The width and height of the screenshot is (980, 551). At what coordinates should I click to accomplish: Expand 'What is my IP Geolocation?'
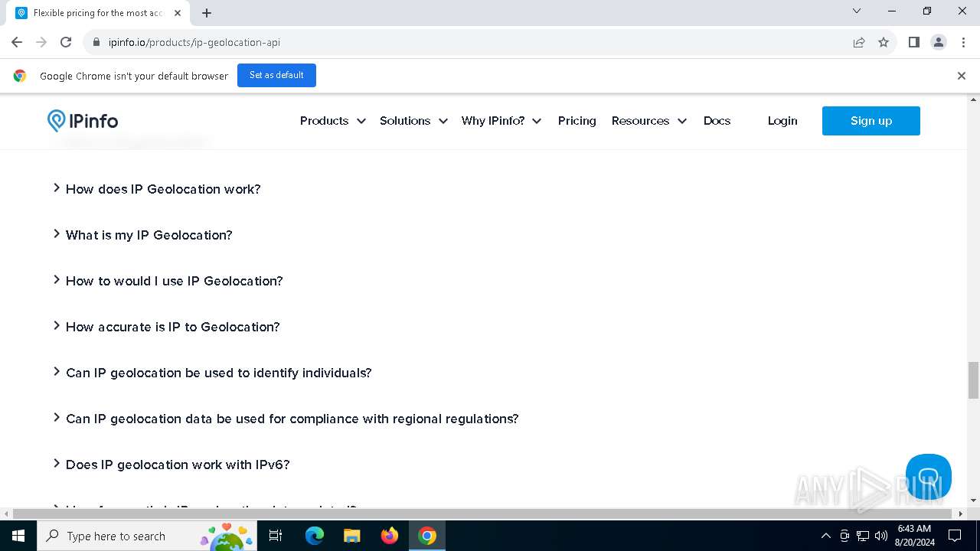[142, 235]
